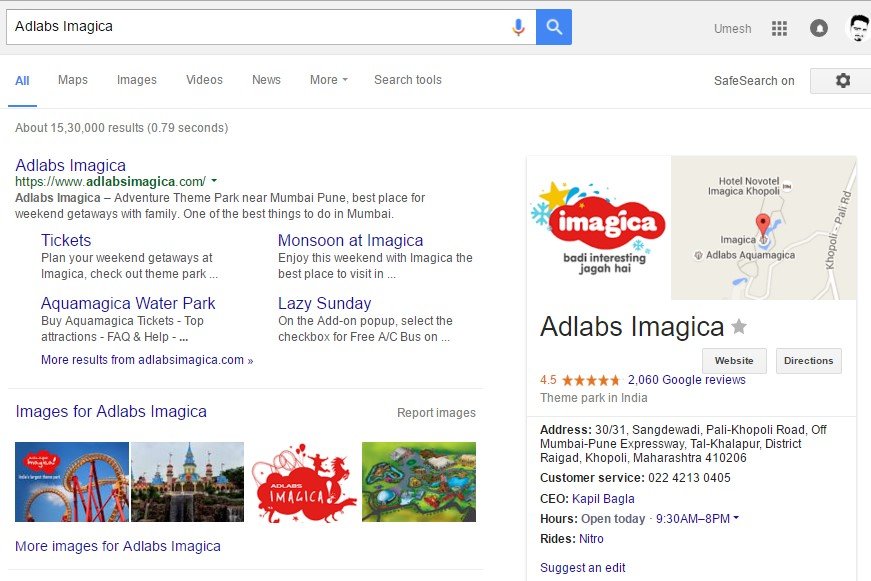Viewport: 871px width, 581px height.
Task: Click Hotel Novotel Imagica Khopoli map label
Action: (743, 186)
